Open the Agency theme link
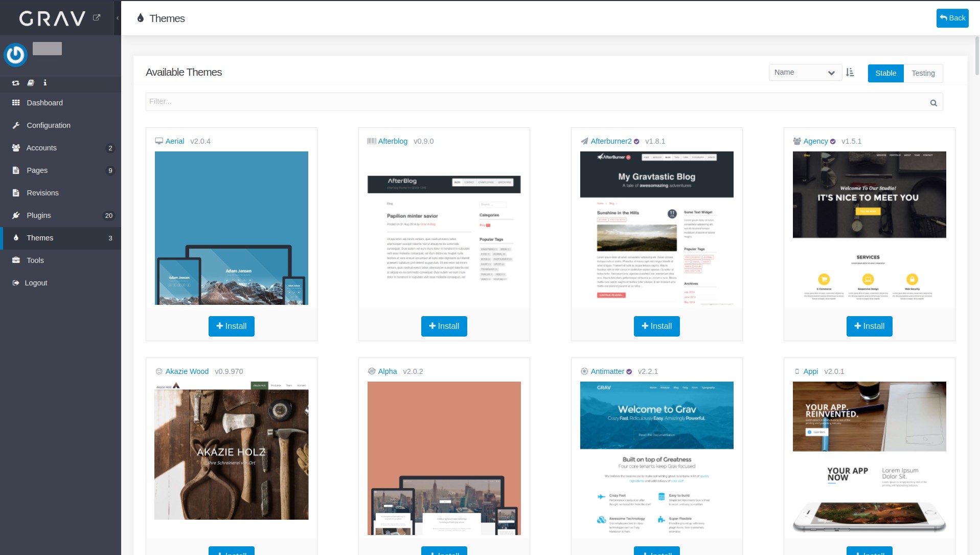This screenshot has height=555, width=980. 815,141
